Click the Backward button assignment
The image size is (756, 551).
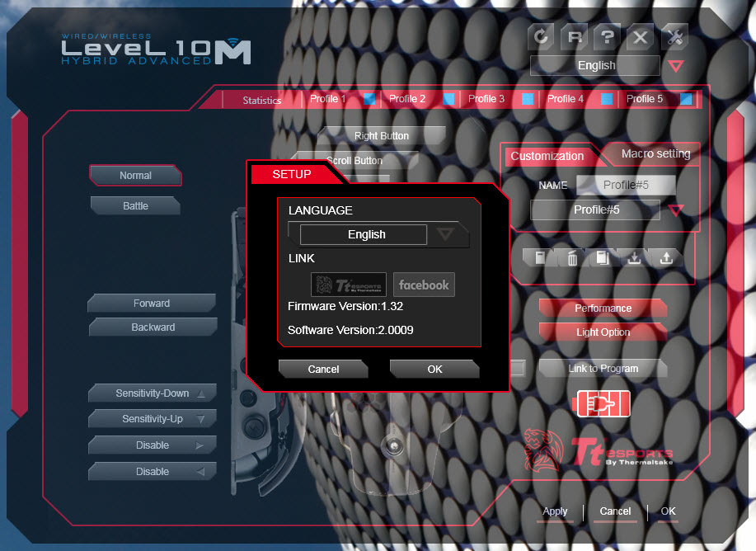pyautogui.click(x=153, y=327)
